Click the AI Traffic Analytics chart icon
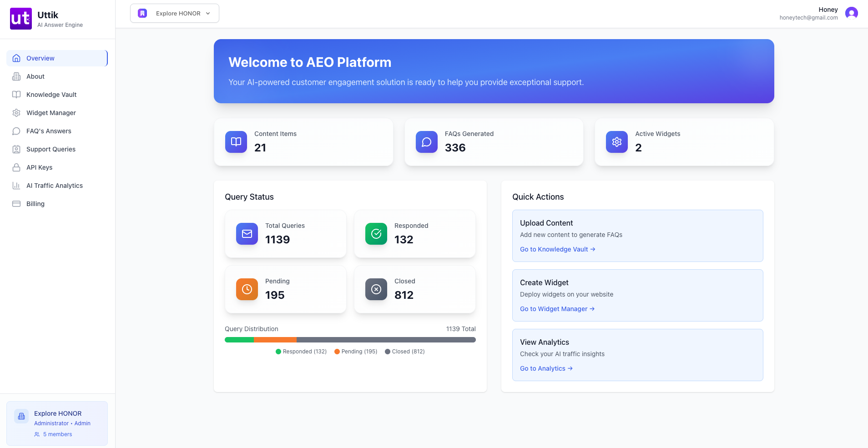 [x=16, y=186]
